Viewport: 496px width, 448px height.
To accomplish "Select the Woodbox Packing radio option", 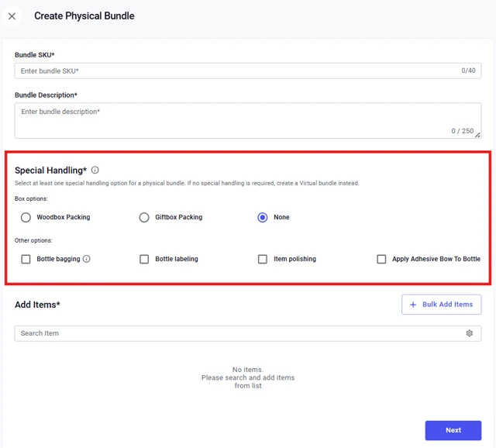I will tap(26, 217).
